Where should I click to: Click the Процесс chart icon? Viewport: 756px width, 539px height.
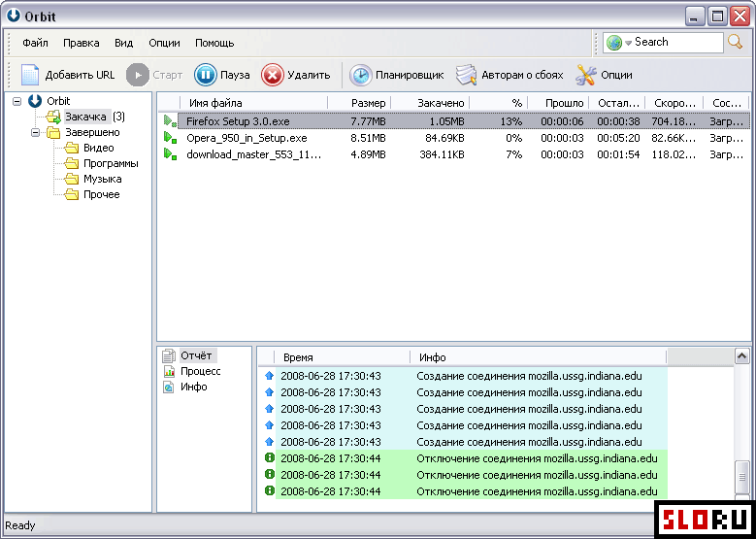(x=169, y=372)
